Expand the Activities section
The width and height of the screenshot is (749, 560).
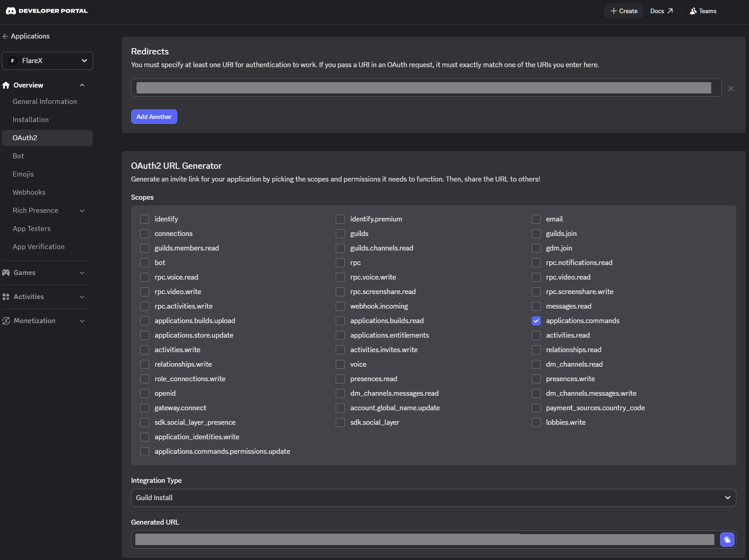82,297
